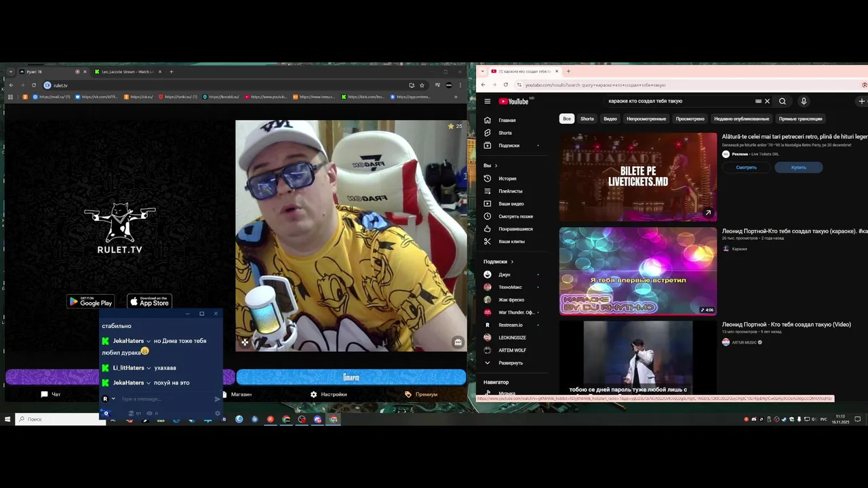
Task: Open the YouTube hamburger guide menu
Action: tap(487, 101)
